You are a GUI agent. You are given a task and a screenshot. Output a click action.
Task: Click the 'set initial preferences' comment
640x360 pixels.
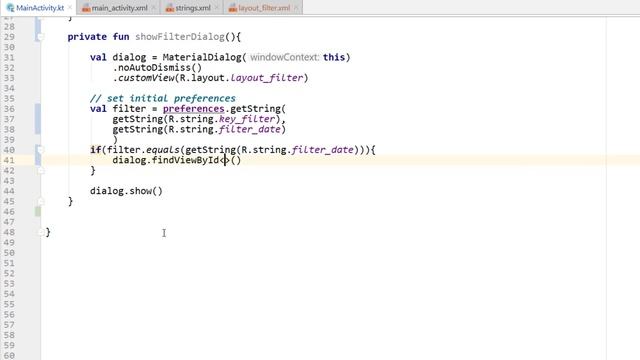coord(163,98)
